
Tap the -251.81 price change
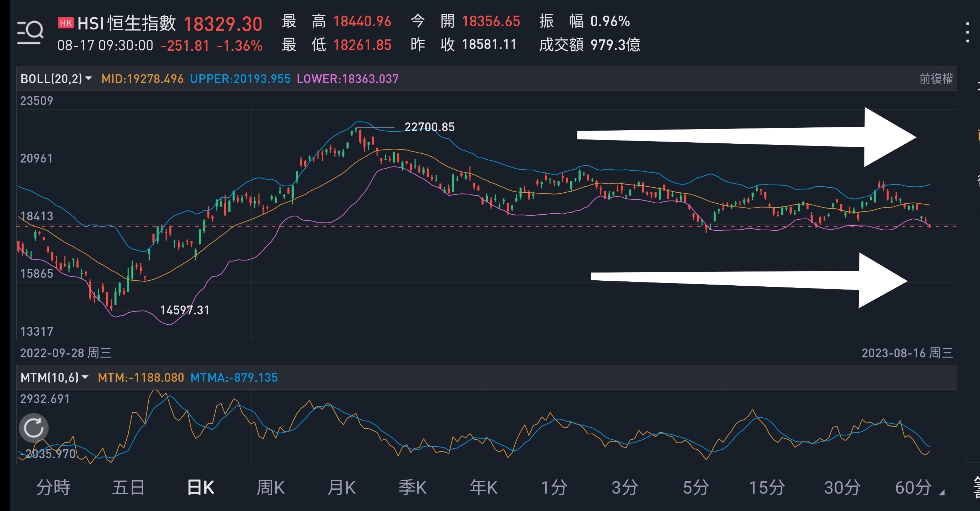pyautogui.click(x=185, y=46)
